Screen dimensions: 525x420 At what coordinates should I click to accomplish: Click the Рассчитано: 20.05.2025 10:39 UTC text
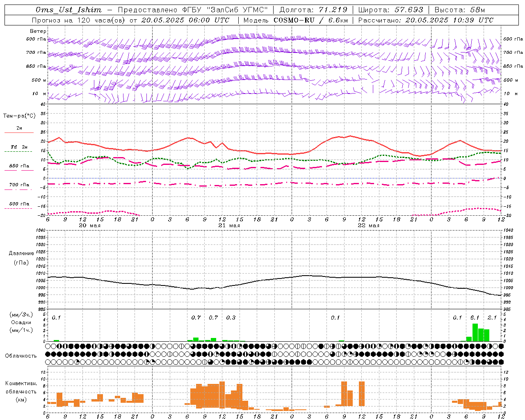(x=426, y=20)
